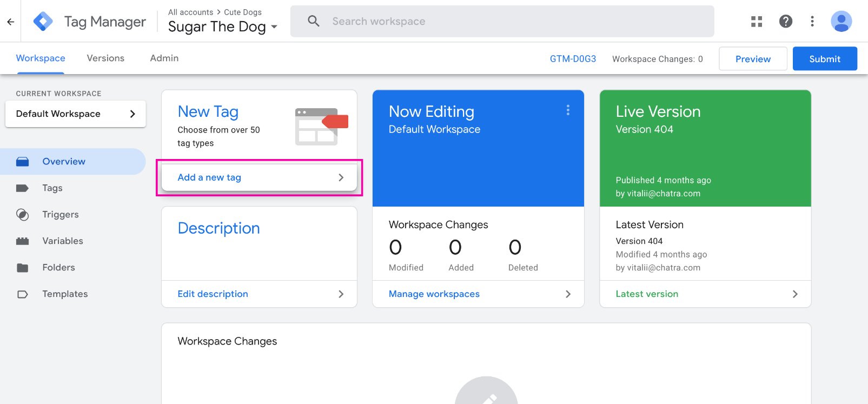868x404 pixels.
Task: Click the Edit description chevron row
Action: (259, 294)
